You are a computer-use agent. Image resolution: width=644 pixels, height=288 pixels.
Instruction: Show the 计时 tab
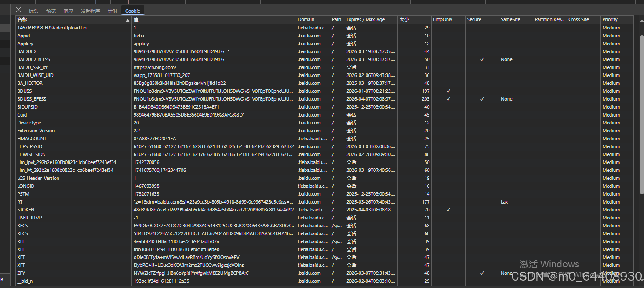pos(113,11)
